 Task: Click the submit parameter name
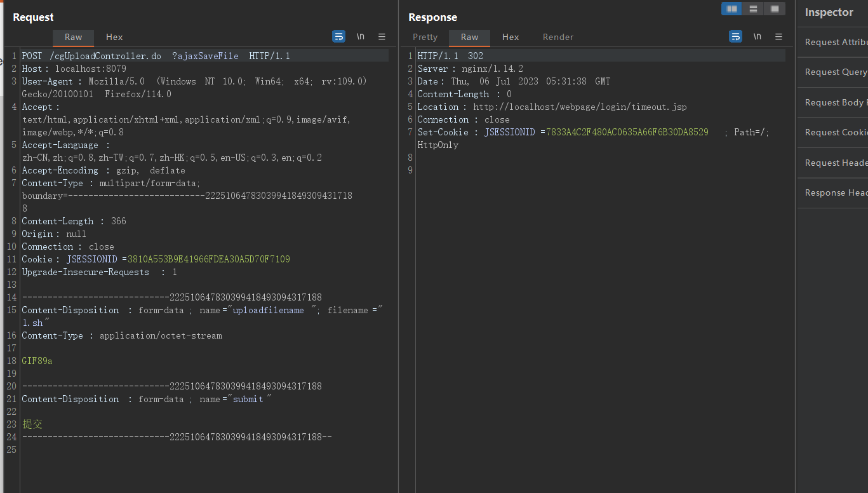248,399
